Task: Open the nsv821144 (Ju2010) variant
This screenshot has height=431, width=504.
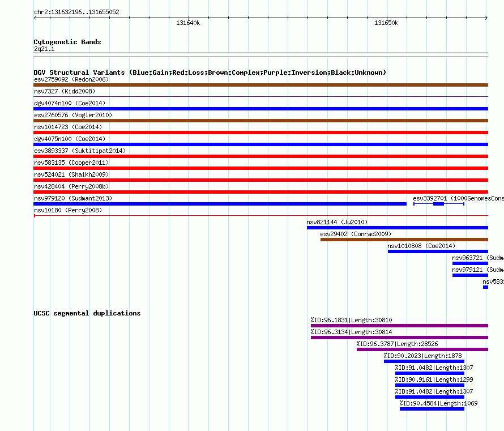Action: click(396, 228)
